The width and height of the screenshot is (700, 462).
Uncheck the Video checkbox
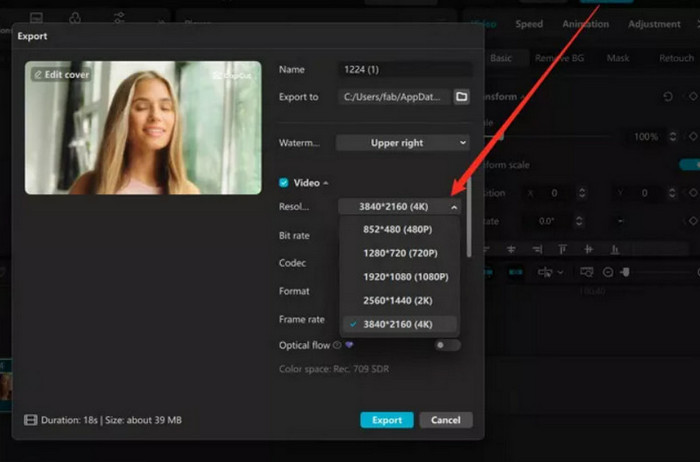[284, 183]
